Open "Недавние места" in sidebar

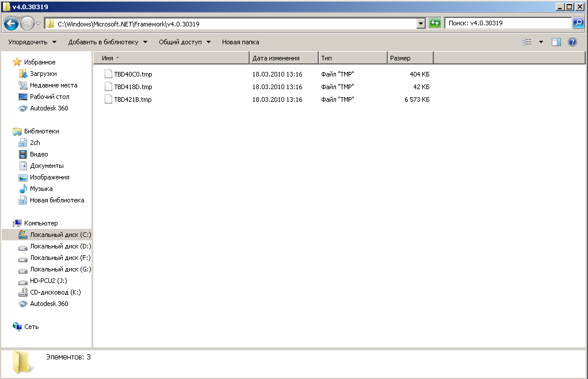(54, 86)
